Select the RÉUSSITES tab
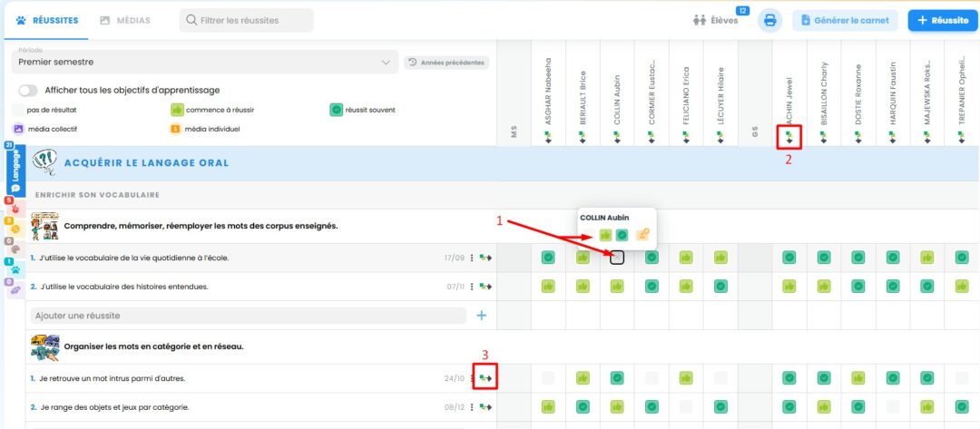This screenshot has width=980, height=429. pyautogui.click(x=45, y=20)
